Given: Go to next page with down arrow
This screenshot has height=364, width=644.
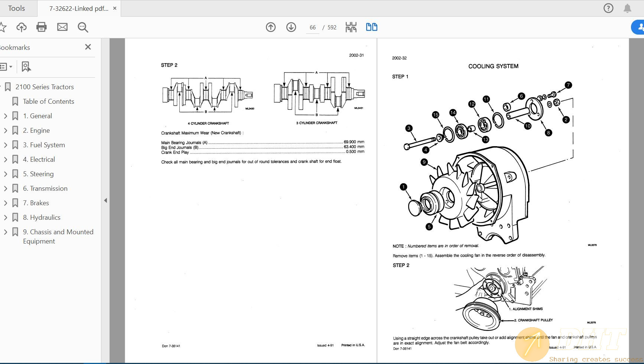Looking at the screenshot, I should click(291, 27).
